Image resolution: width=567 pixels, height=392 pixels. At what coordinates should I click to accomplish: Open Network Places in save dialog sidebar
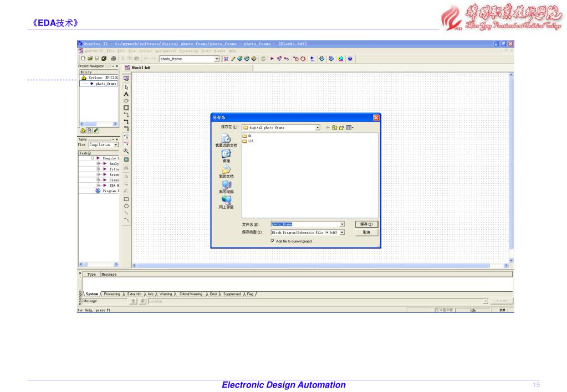[x=226, y=202]
